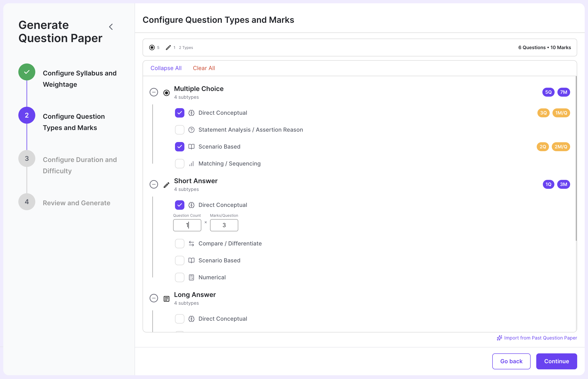Click the bar-chart icon for Matching / Sequencing
Screen dimensions: 588x379
(x=191, y=163)
